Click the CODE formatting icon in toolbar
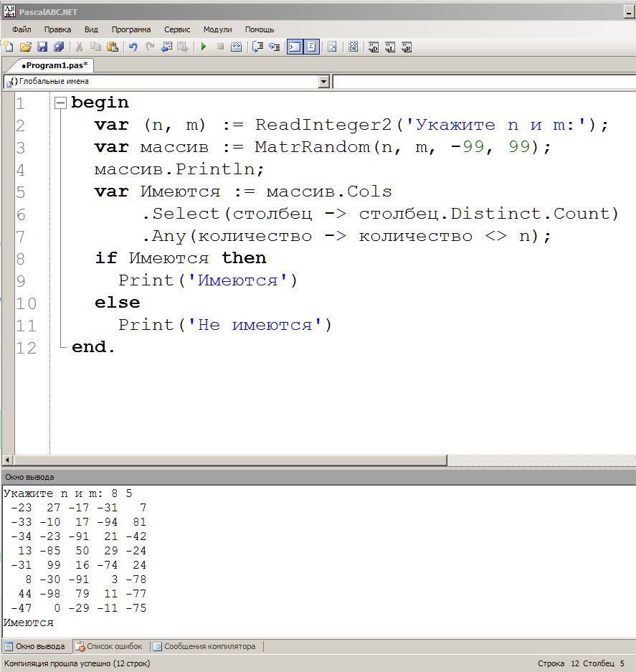 (x=353, y=47)
